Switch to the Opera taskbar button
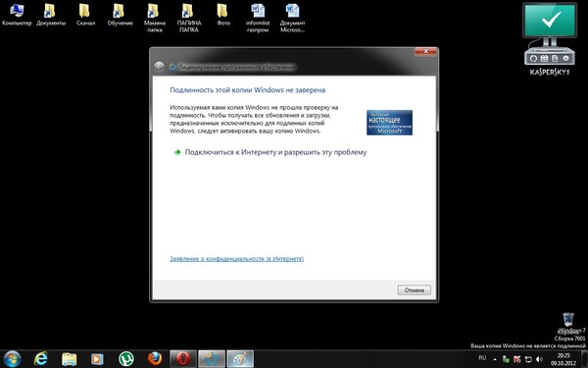 (x=183, y=359)
